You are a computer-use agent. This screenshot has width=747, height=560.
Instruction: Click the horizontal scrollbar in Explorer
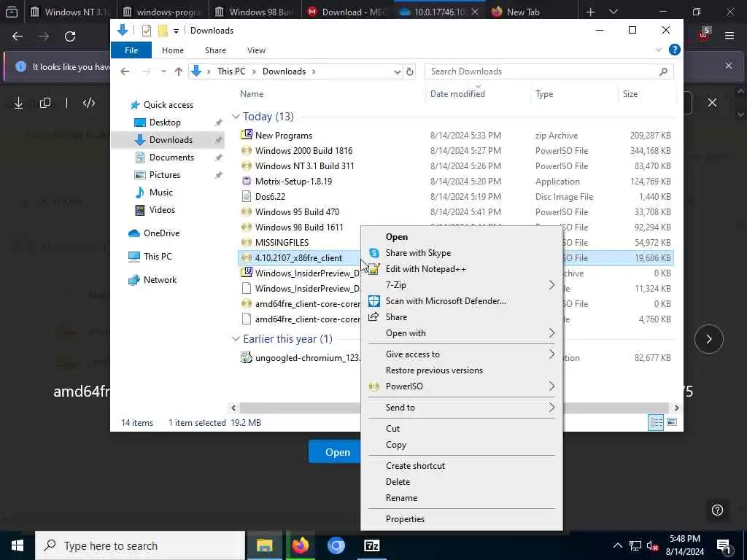(454, 408)
